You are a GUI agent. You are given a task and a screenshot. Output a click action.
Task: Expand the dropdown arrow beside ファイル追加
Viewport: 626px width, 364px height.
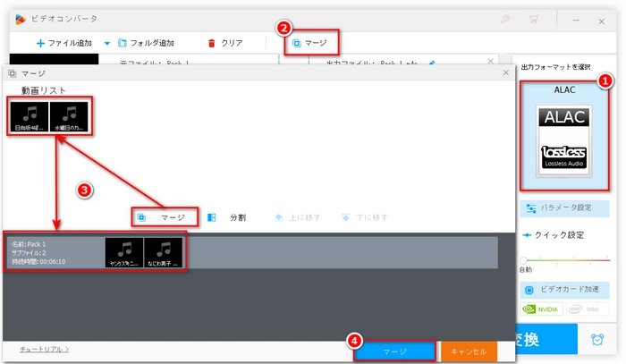[107, 43]
